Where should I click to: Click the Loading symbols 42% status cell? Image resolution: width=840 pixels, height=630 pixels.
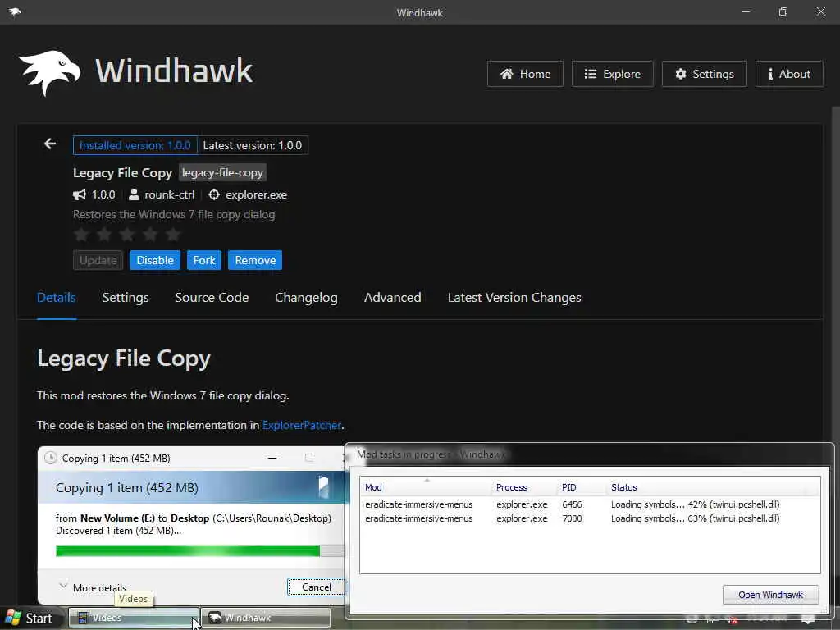tap(696, 504)
